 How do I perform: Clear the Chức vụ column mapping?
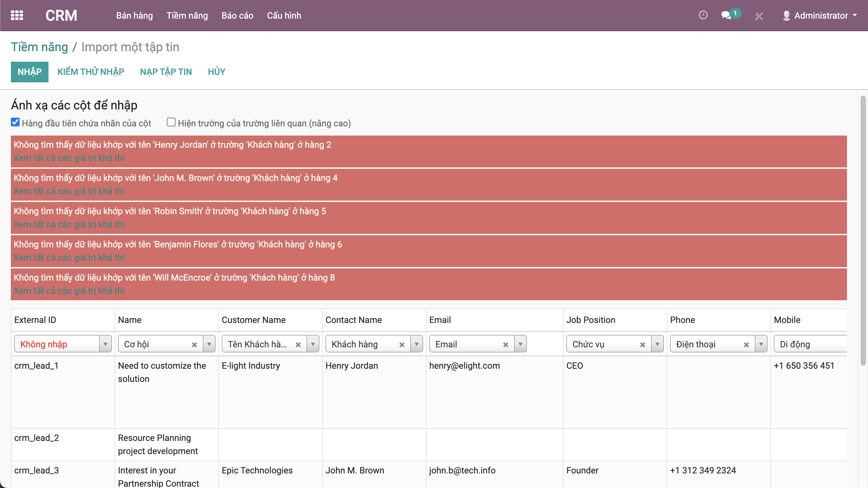(643, 345)
